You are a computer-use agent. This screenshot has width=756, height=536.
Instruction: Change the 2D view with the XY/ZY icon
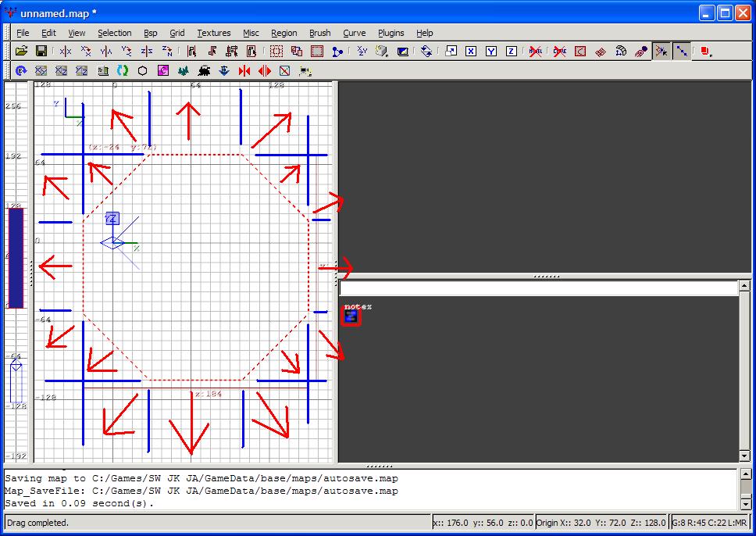362,51
